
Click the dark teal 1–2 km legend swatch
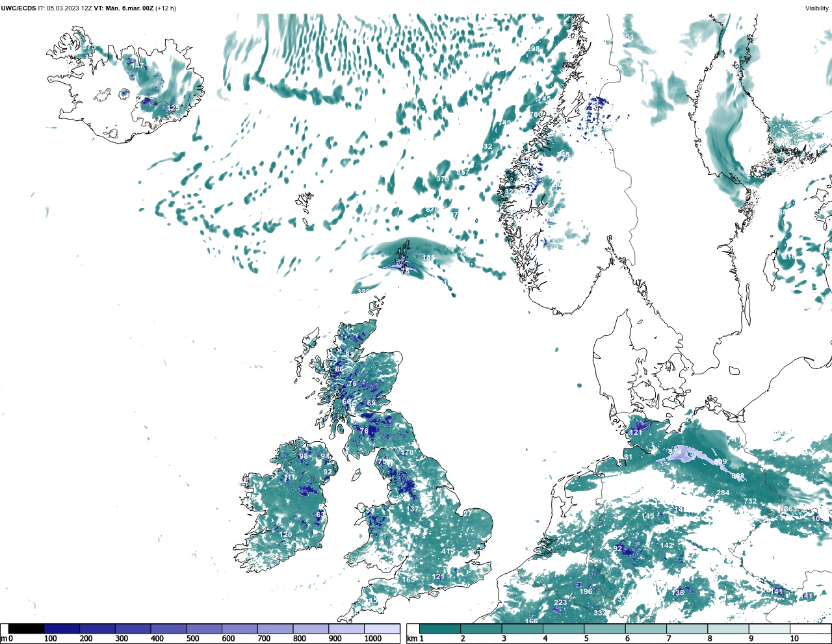(x=440, y=629)
